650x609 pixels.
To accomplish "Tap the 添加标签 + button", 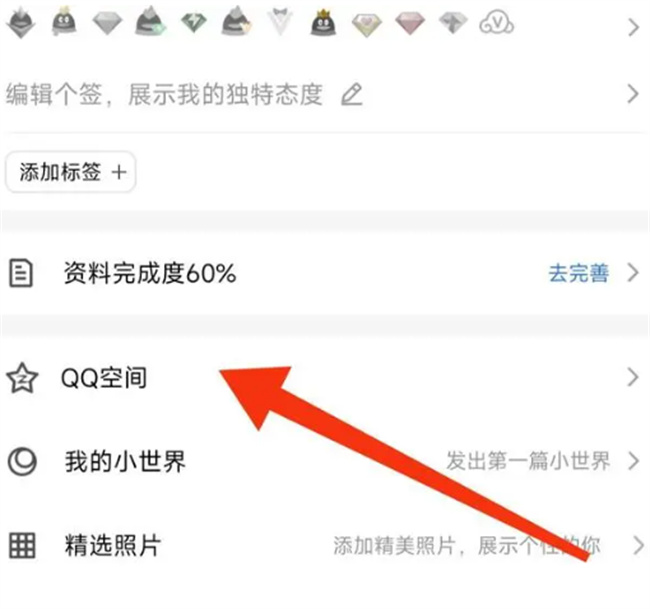I will pyautogui.click(x=70, y=172).
